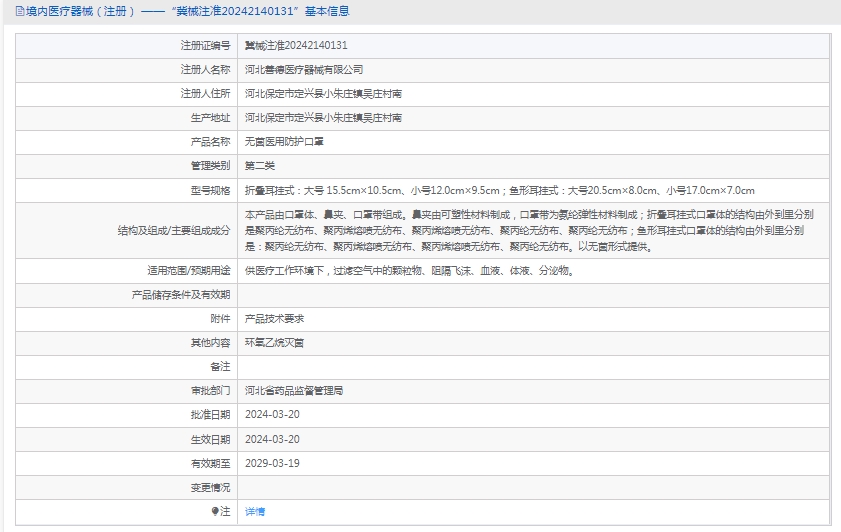Click the 型号规格 specification text

(x=499, y=190)
